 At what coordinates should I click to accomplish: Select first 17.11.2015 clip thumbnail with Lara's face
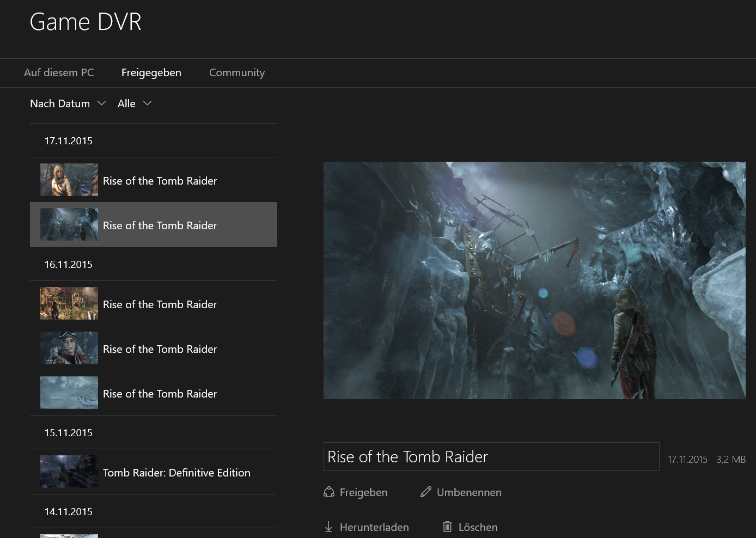69,180
